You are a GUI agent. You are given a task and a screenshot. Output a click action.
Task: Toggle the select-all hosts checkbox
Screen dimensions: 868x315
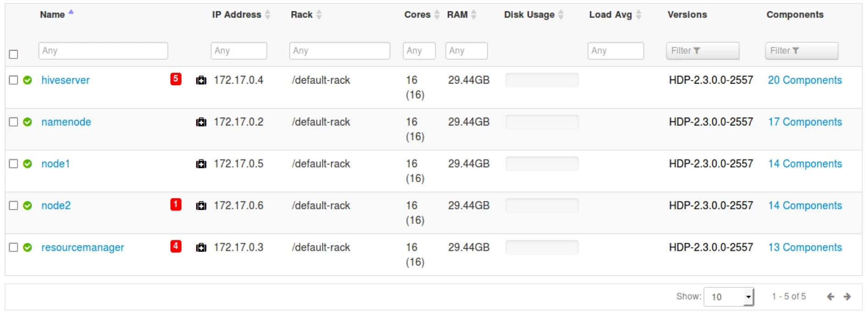pos(14,54)
